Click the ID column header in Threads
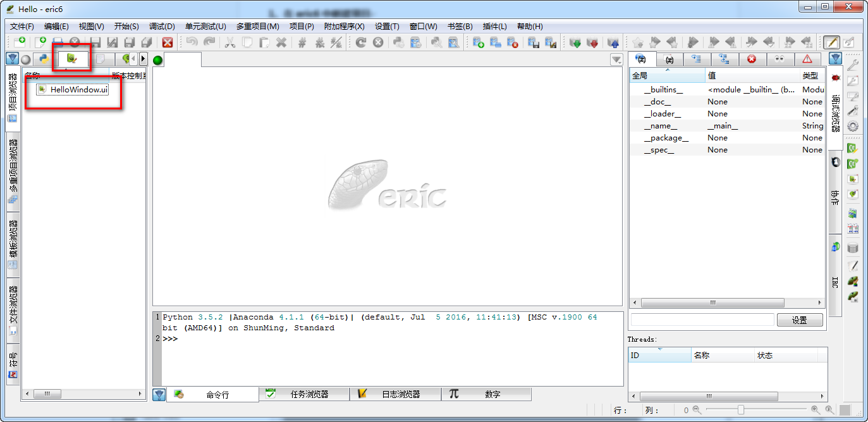868x422 pixels. click(659, 356)
